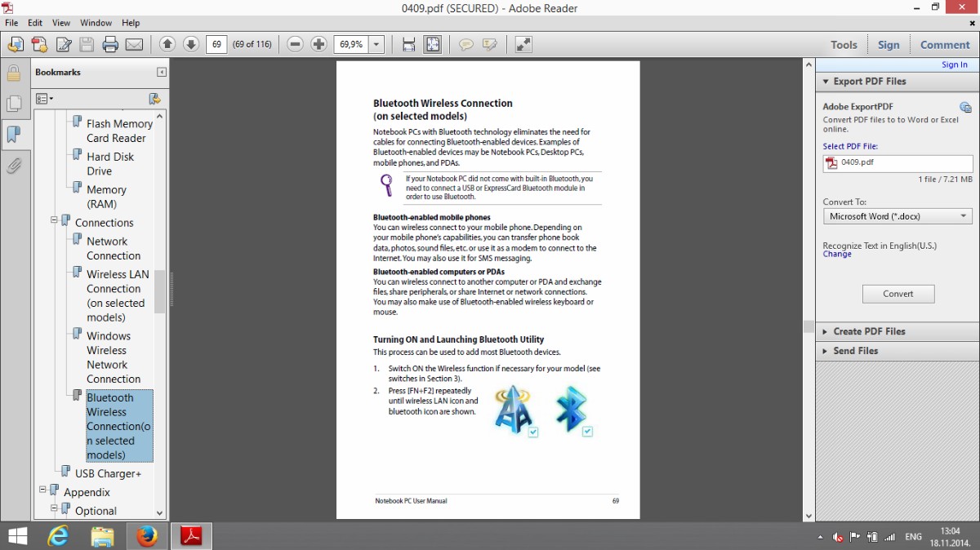Open the Window menu
The height and width of the screenshot is (550, 980).
(96, 23)
